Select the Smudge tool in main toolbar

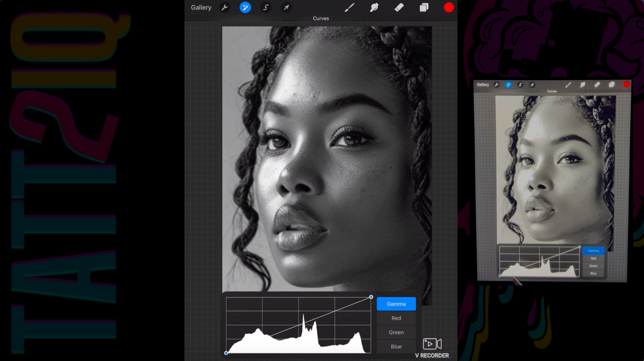tap(374, 7)
